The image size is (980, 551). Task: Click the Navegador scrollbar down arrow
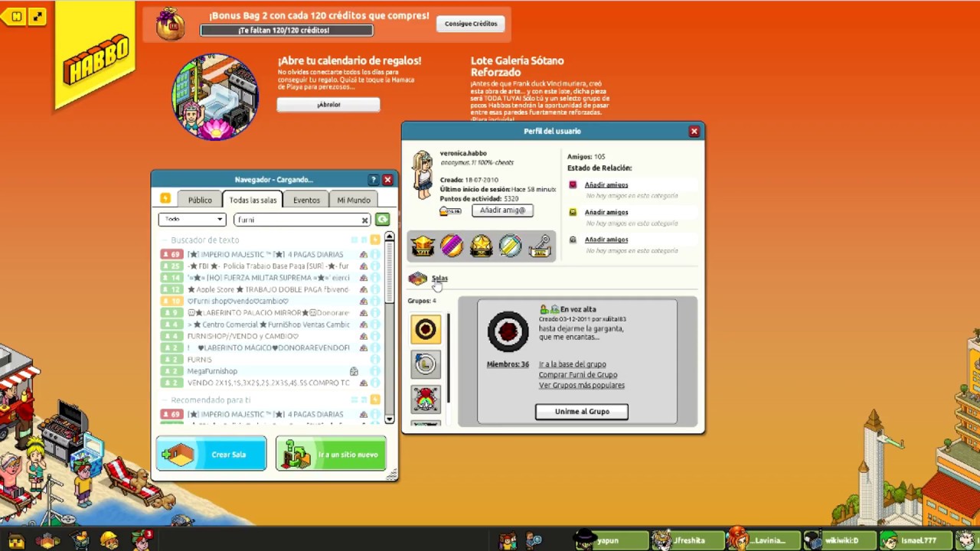(x=389, y=419)
